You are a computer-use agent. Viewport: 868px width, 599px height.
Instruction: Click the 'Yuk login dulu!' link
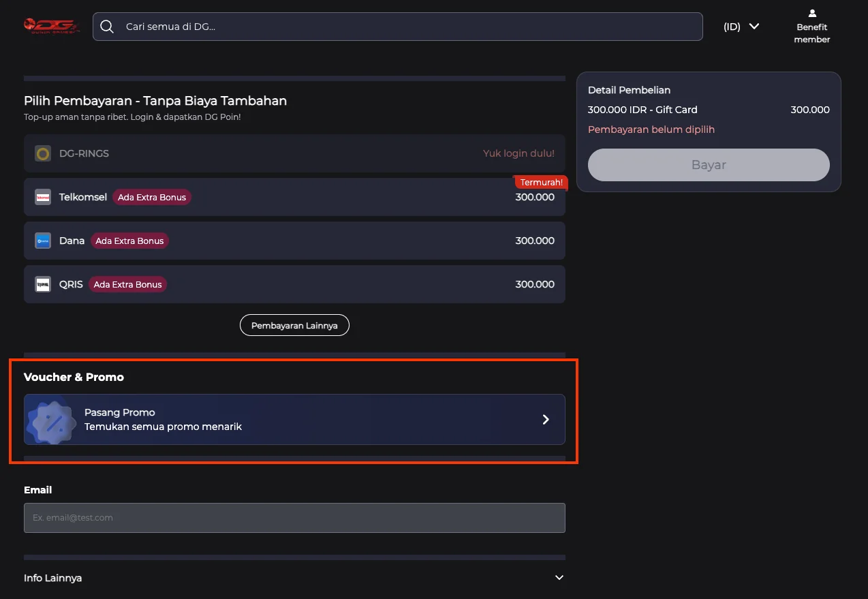tap(518, 153)
